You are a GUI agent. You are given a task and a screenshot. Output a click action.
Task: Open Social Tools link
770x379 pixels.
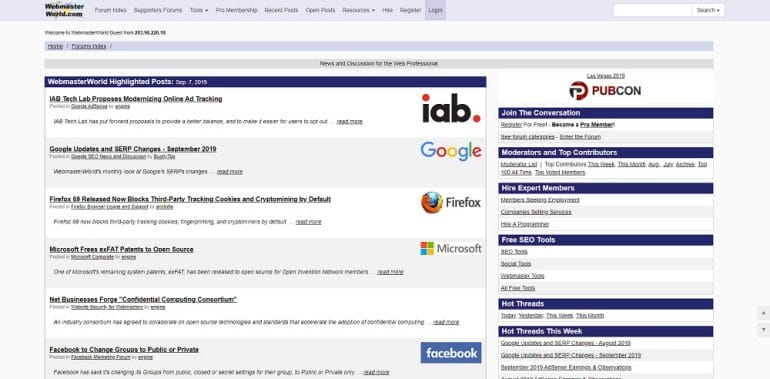516,264
